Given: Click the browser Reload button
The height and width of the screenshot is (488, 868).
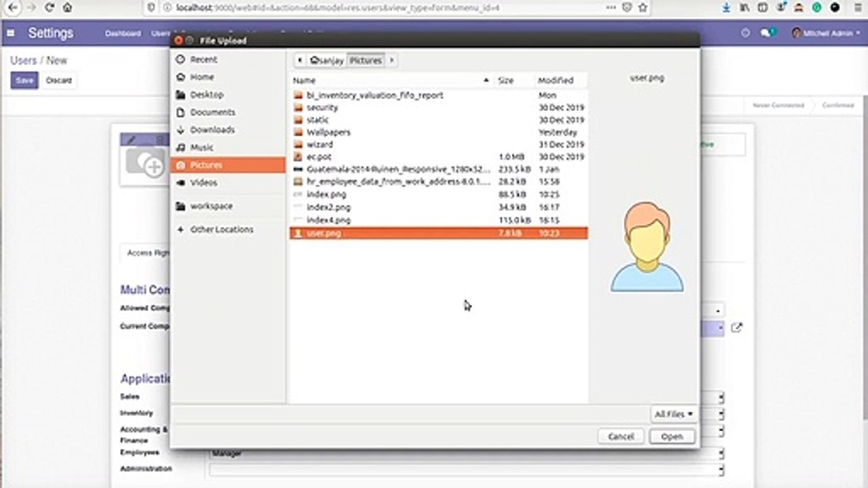Looking at the screenshot, I should tap(49, 7).
